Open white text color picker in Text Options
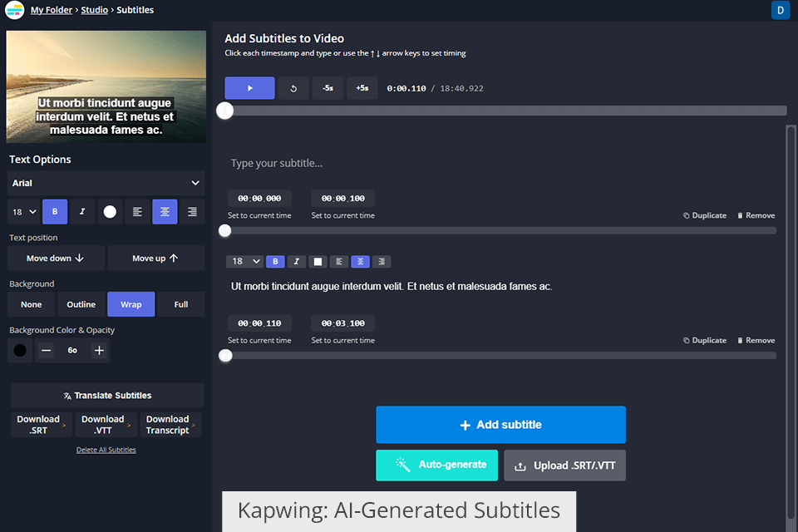 (x=110, y=212)
